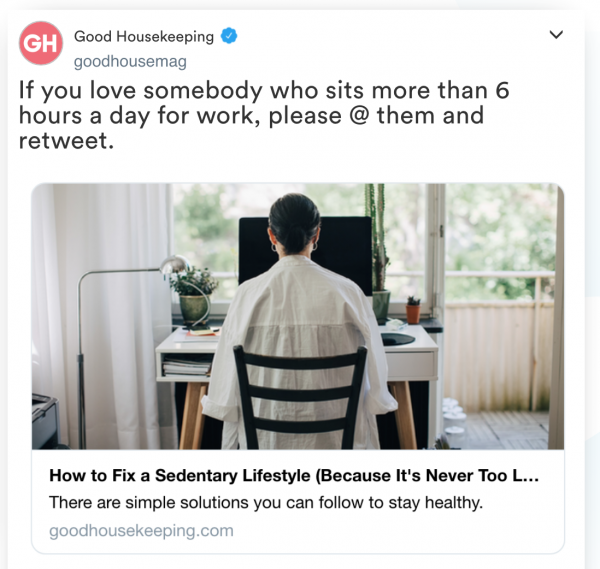This screenshot has width=600, height=569.
Task: Click the @ symbol in the tweet text
Action: 359,116
